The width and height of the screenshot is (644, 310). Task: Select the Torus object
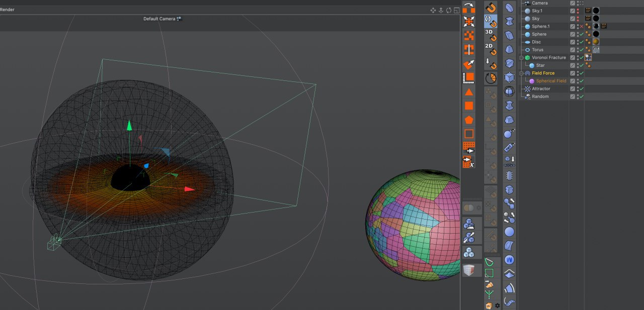(537, 50)
